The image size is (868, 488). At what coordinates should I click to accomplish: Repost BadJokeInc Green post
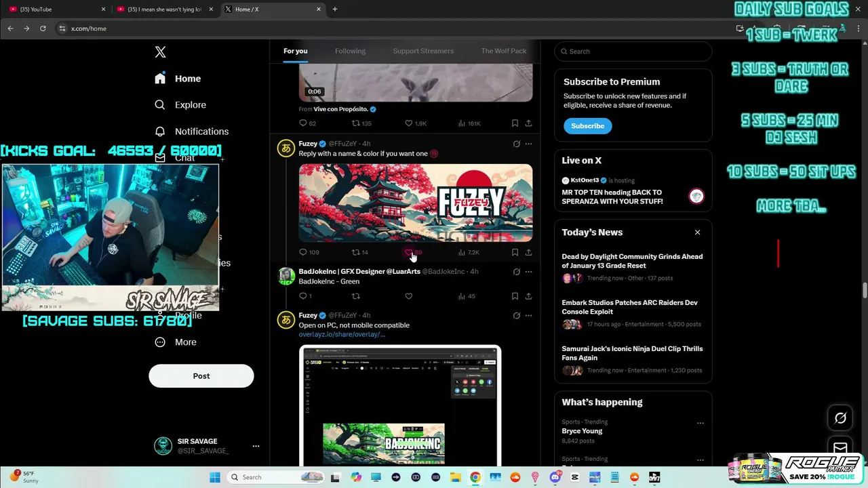(x=355, y=296)
